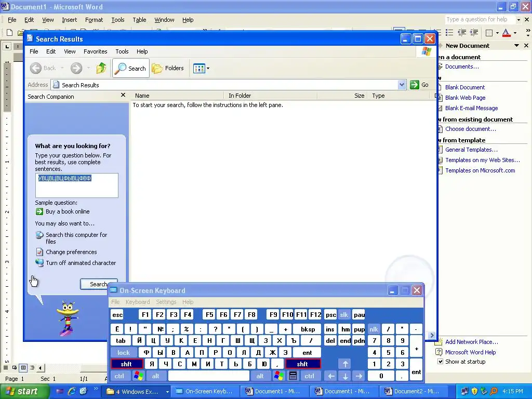This screenshot has height=399, width=532.
Task: Click the Forward navigation arrow
Action: click(x=76, y=68)
